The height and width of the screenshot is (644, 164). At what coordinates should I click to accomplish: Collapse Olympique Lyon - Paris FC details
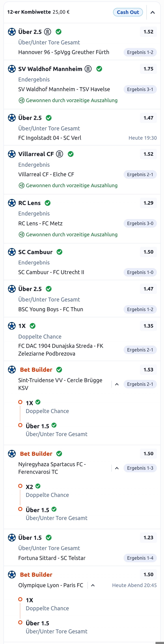[93, 585]
